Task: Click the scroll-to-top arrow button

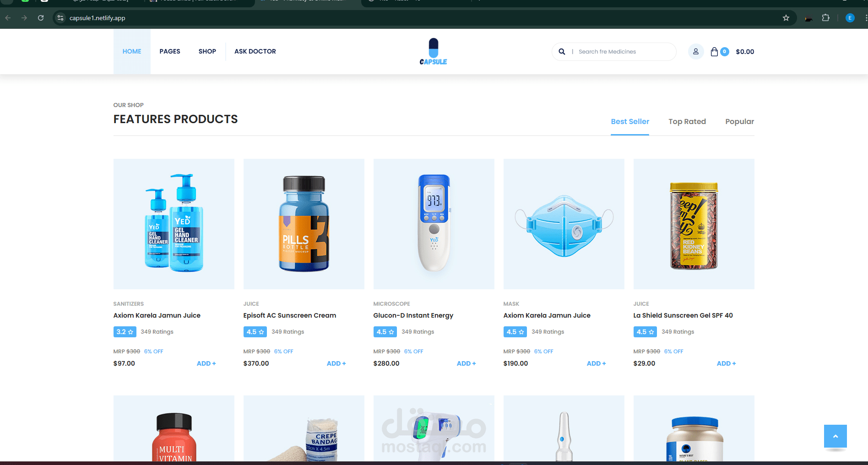Action: click(835, 436)
